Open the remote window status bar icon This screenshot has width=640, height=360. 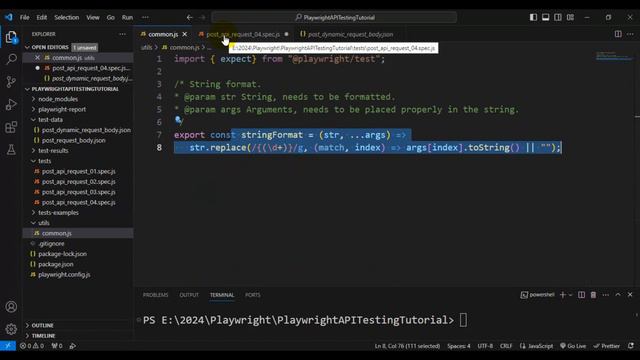tap(8, 346)
